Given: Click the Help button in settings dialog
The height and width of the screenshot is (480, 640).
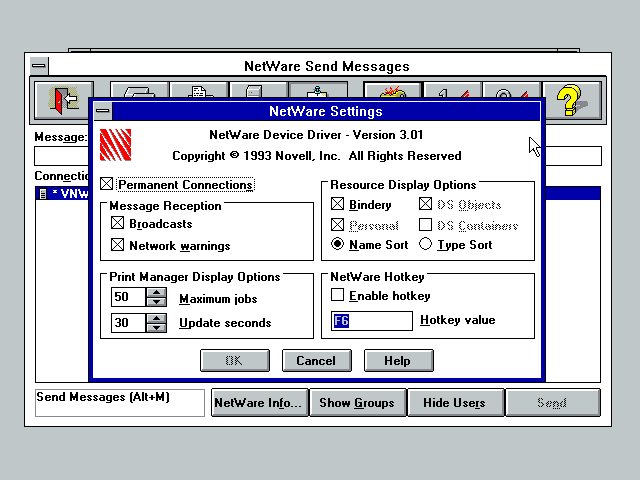Looking at the screenshot, I should click(x=398, y=360).
